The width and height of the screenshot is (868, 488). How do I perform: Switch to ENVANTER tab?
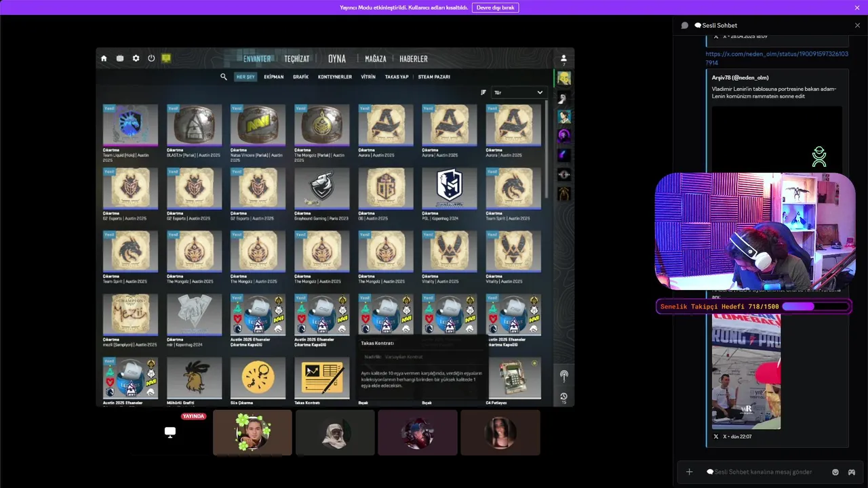pyautogui.click(x=257, y=59)
